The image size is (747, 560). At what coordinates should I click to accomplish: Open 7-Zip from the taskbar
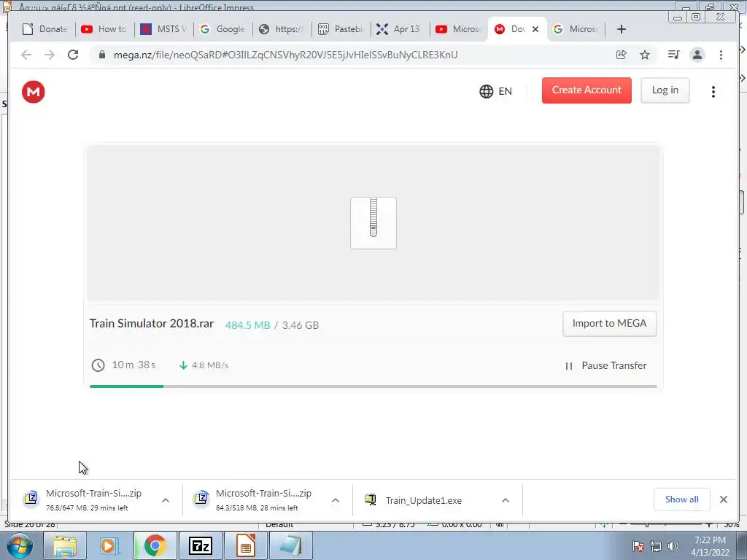coord(200,545)
